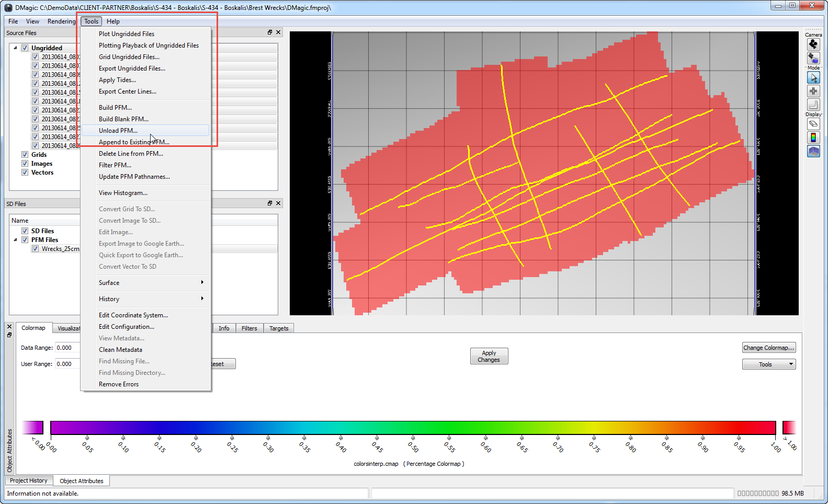Click the eraser icon under Display
Image resolution: width=828 pixels, height=504 pixels.
coord(813,124)
